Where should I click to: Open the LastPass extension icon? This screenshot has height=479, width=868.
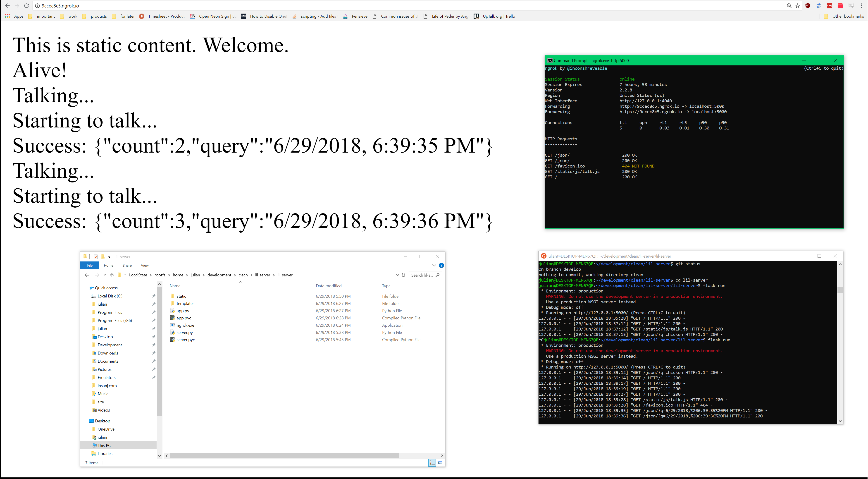[x=830, y=6]
